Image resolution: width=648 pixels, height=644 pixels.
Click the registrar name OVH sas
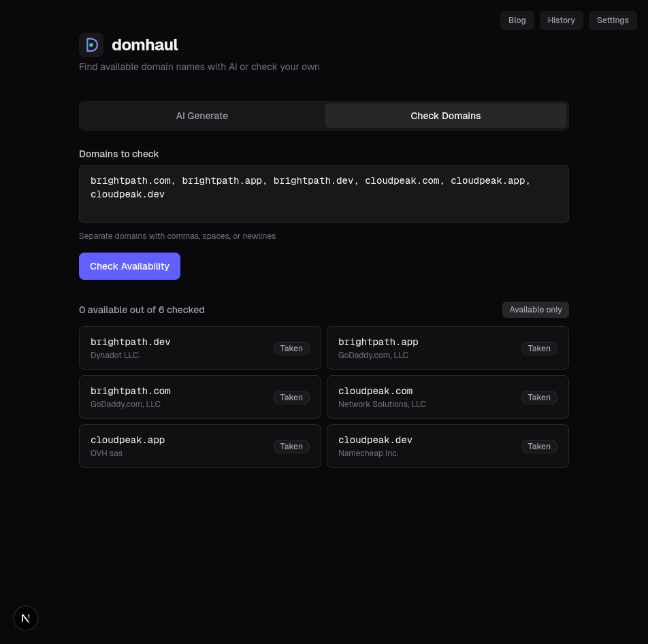pos(106,453)
